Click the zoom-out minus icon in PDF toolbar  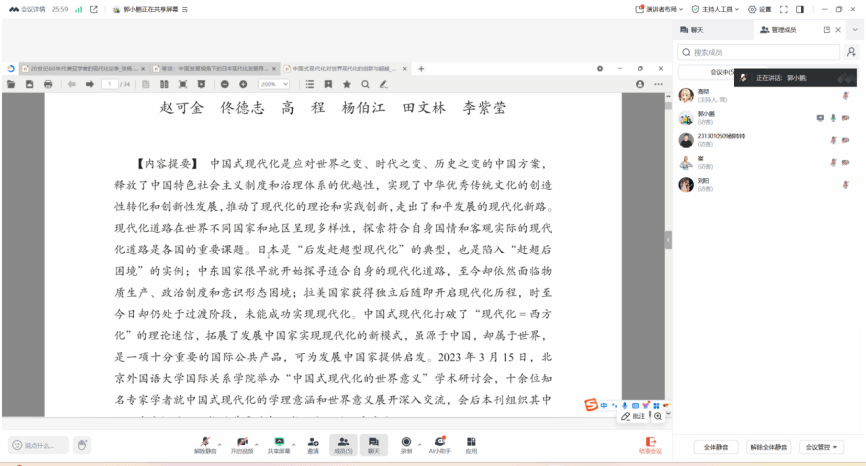click(226, 85)
